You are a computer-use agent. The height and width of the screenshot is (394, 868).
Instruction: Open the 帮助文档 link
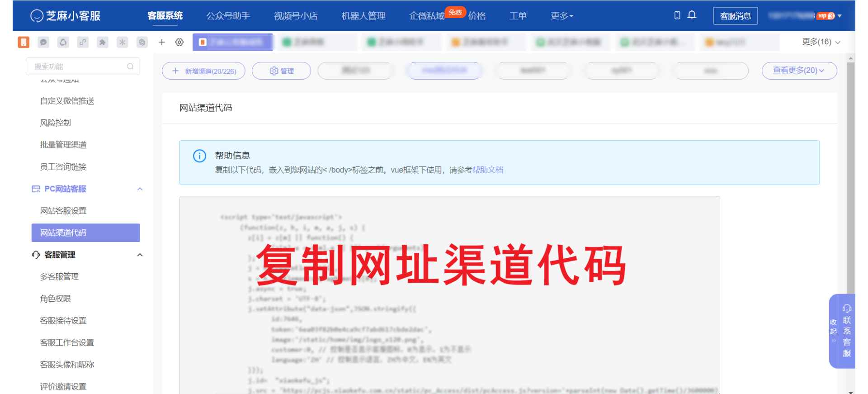(488, 170)
